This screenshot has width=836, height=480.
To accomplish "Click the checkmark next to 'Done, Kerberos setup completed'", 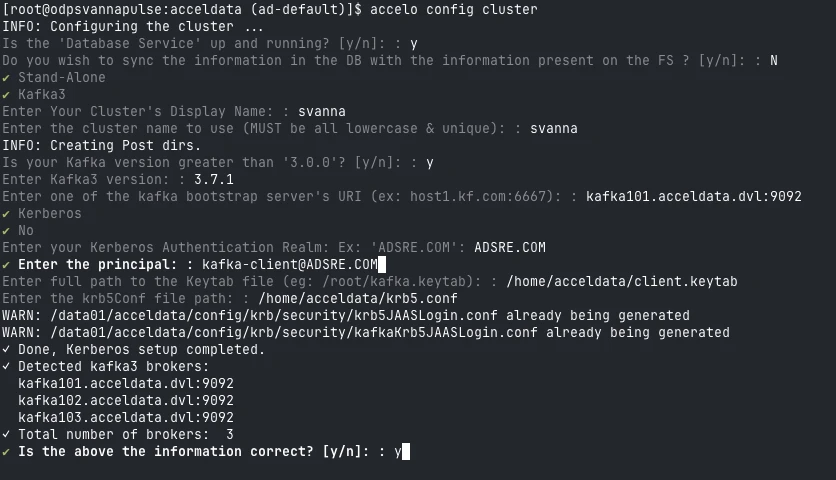I will click(x=6, y=349).
